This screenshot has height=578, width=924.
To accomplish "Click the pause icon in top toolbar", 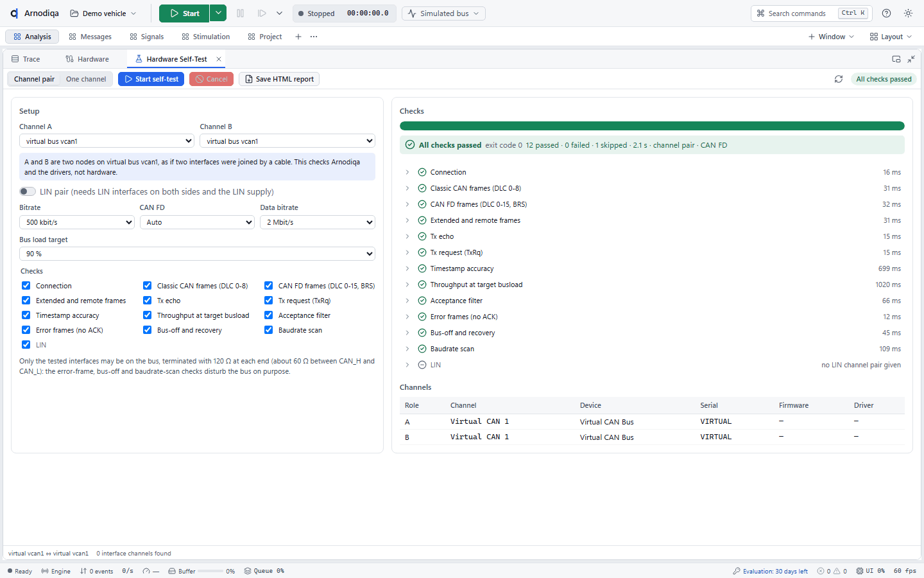I will coord(241,13).
